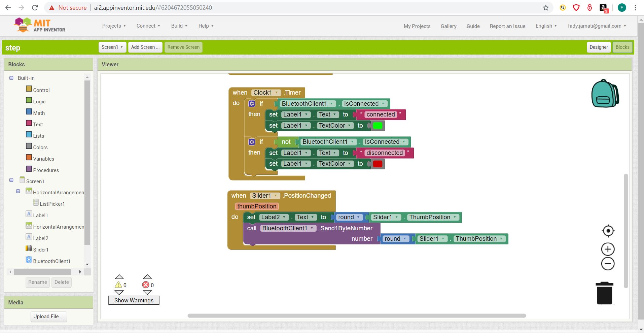Image resolution: width=644 pixels, height=333 pixels.
Task: Open the Screen1 screen selector dropdown
Action: point(112,47)
